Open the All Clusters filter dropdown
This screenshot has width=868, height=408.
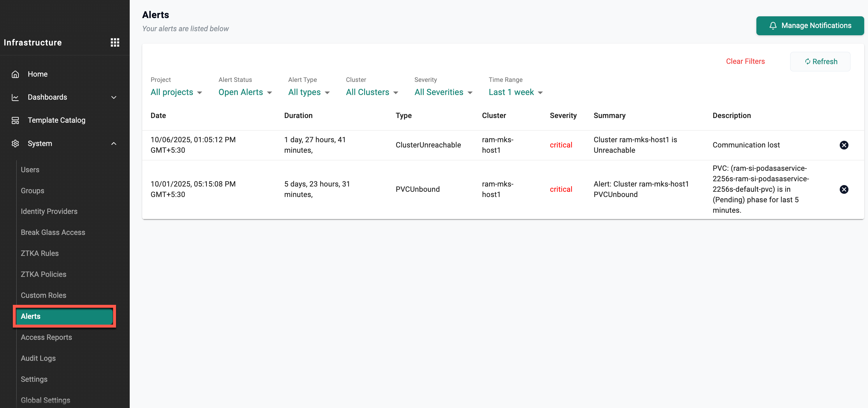click(x=372, y=92)
